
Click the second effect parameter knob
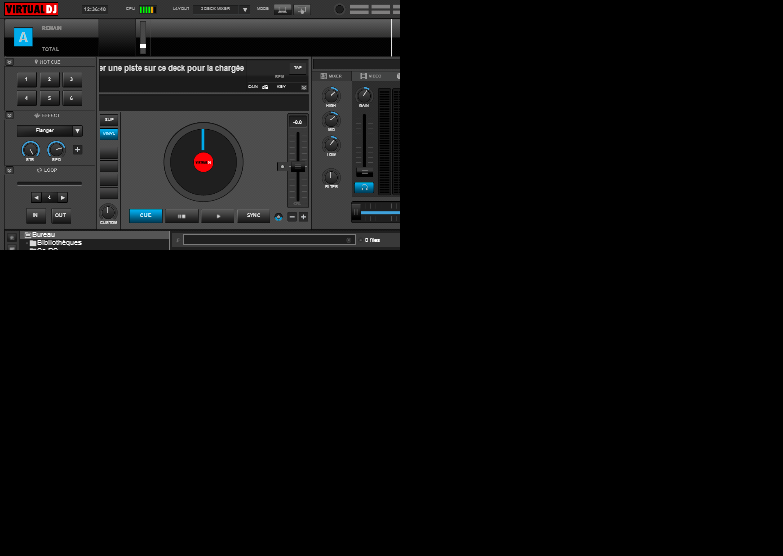[56, 149]
